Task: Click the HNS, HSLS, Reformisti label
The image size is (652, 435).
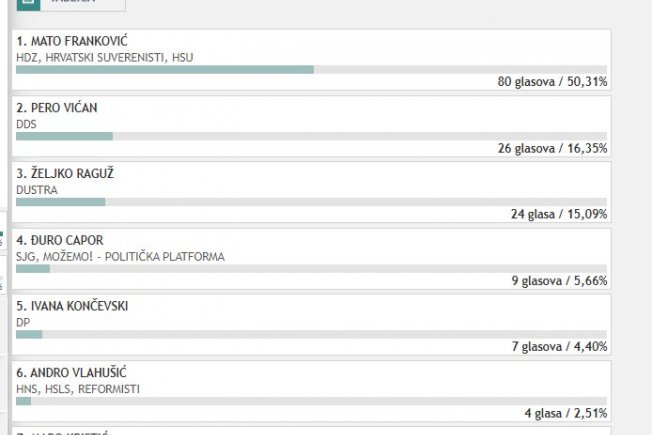Action: 78,389
